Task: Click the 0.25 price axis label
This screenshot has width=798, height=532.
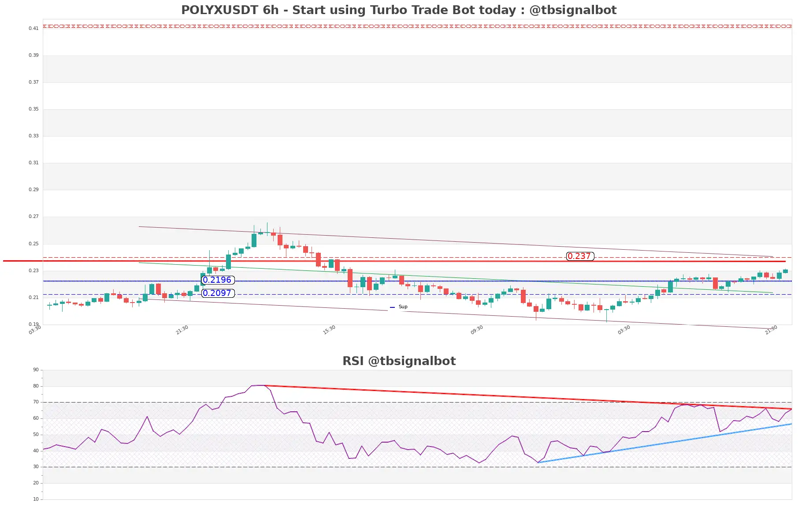Action: 33,244
